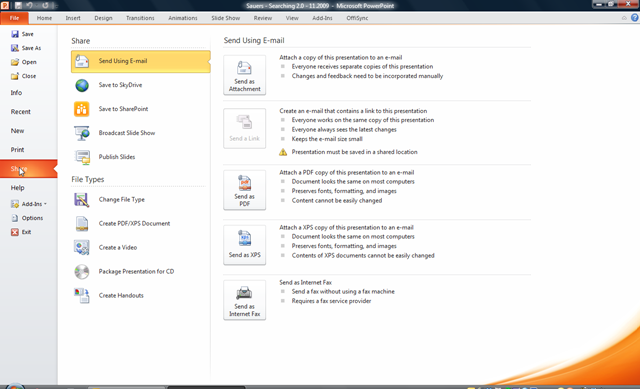Click the Send as XPS icon button
The height and width of the screenshot is (389, 640).
(244, 245)
